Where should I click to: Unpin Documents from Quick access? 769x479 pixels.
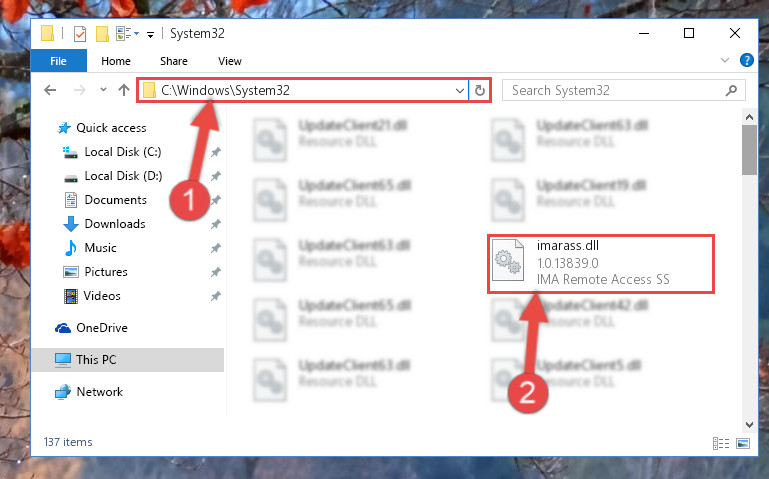[215, 200]
